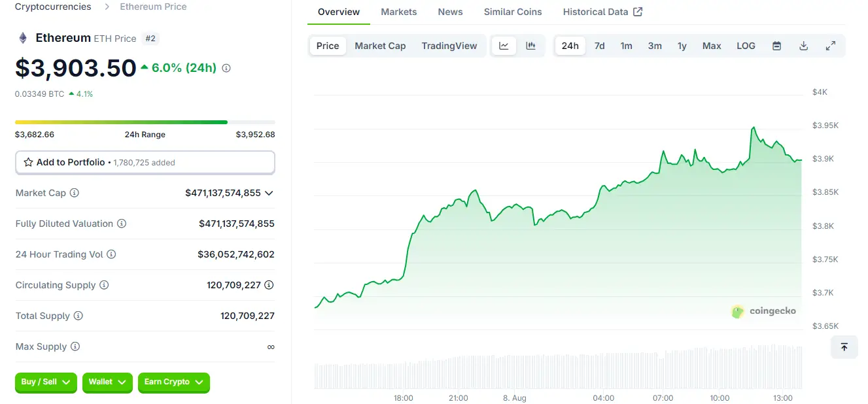Image resolution: width=868 pixels, height=404 pixels.
Task: Open the Overview tab
Action: [339, 12]
